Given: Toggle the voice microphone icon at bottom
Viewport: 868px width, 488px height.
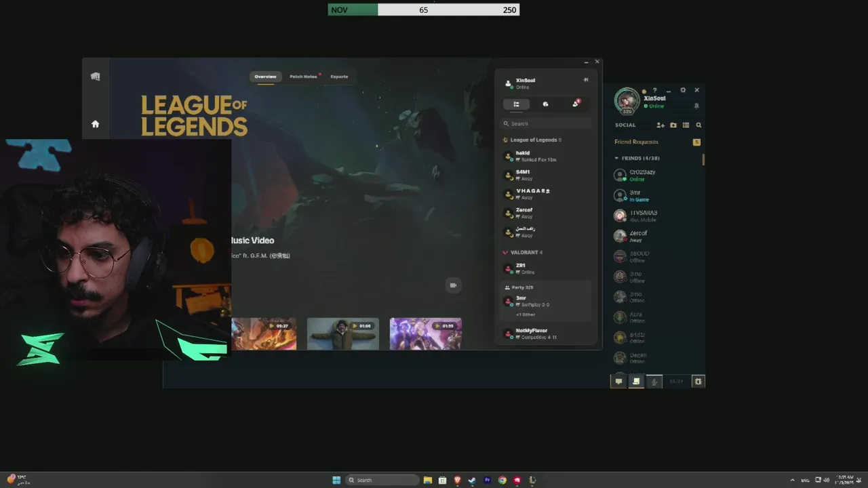Looking at the screenshot, I should tap(654, 382).
